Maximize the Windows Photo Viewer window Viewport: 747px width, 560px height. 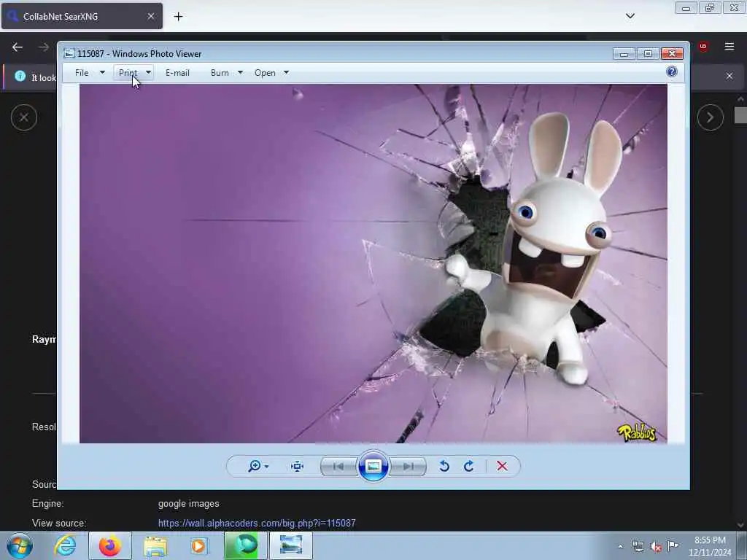[x=648, y=54]
